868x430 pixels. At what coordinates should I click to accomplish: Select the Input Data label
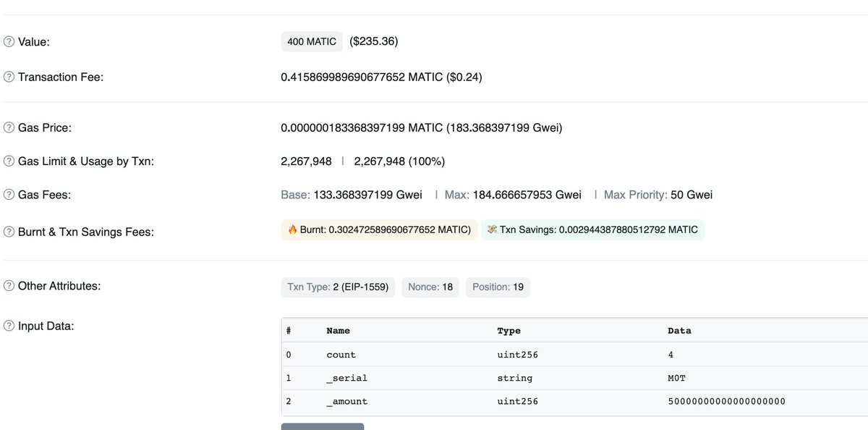coord(46,326)
